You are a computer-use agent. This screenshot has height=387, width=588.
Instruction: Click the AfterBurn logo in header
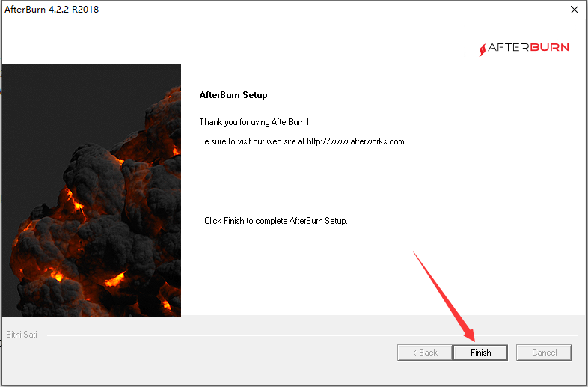coord(524,48)
